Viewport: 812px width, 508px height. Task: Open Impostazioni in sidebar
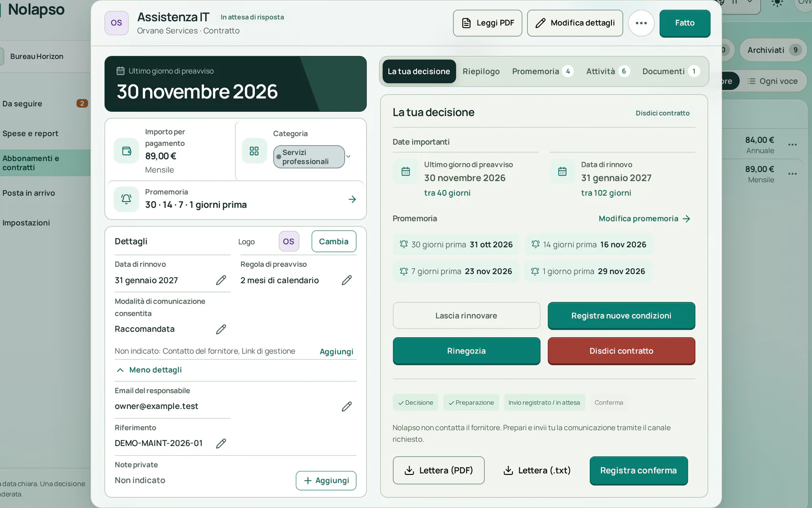tap(26, 223)
